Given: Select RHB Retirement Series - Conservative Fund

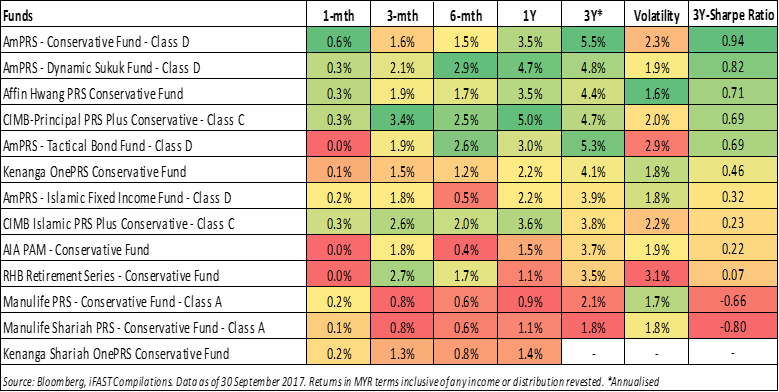Looking at the screenshot, I should [111, 276].
